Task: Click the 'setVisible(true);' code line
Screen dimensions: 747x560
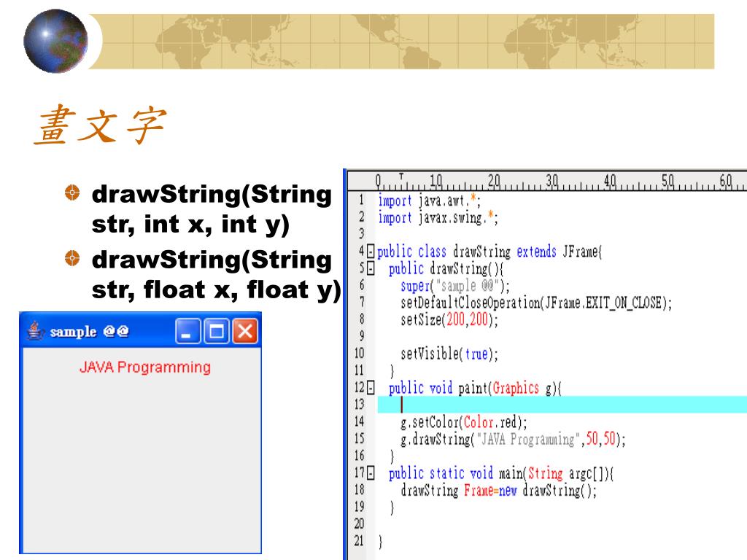Action: pos(449,354)
